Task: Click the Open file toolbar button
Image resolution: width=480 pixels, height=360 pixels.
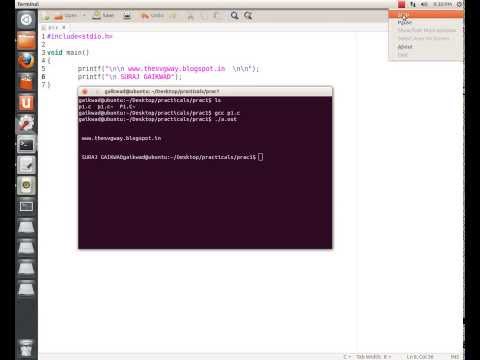Action: [65, 16]
